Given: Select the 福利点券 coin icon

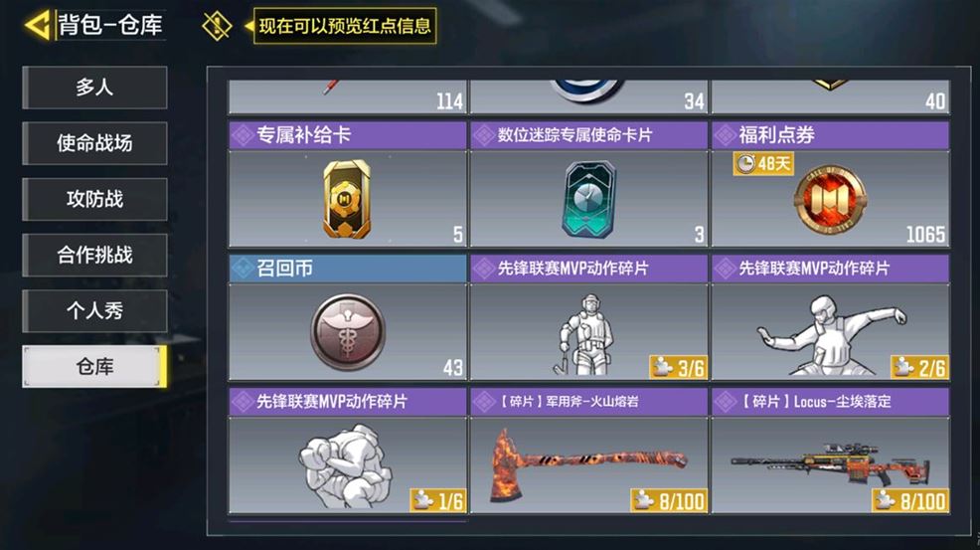Looking at the screenshot, I should [x=830, y=200].
